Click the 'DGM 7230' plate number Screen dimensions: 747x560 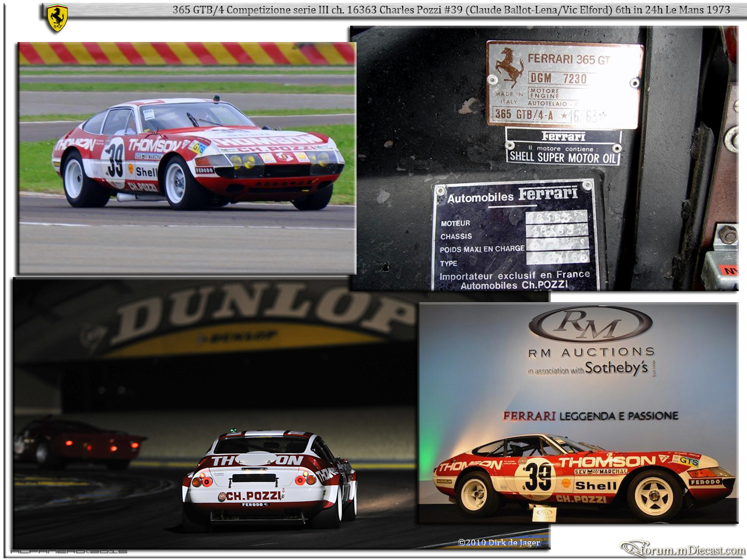pyautogui.click(x=558, y=78)
